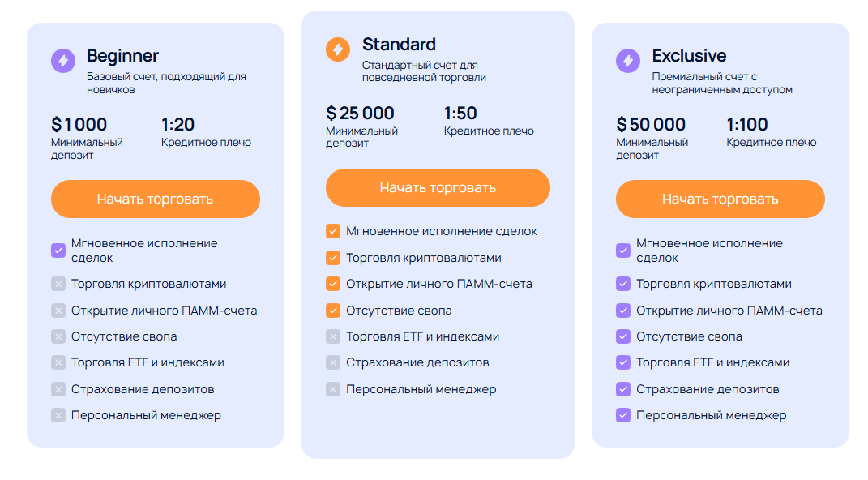Click the purple lightning icon beside Exclusive
The width and height of the screenshot is (868, 480).
(x=628, y=60)
